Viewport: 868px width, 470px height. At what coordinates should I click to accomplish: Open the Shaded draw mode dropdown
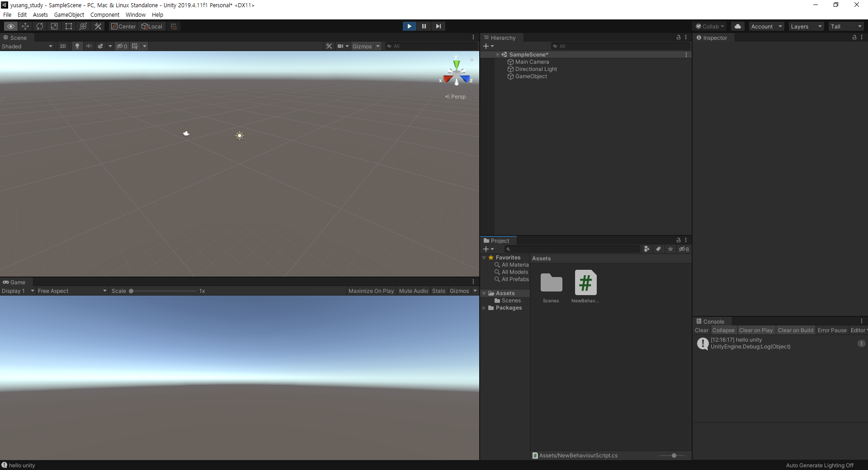[x=27, y=46]
